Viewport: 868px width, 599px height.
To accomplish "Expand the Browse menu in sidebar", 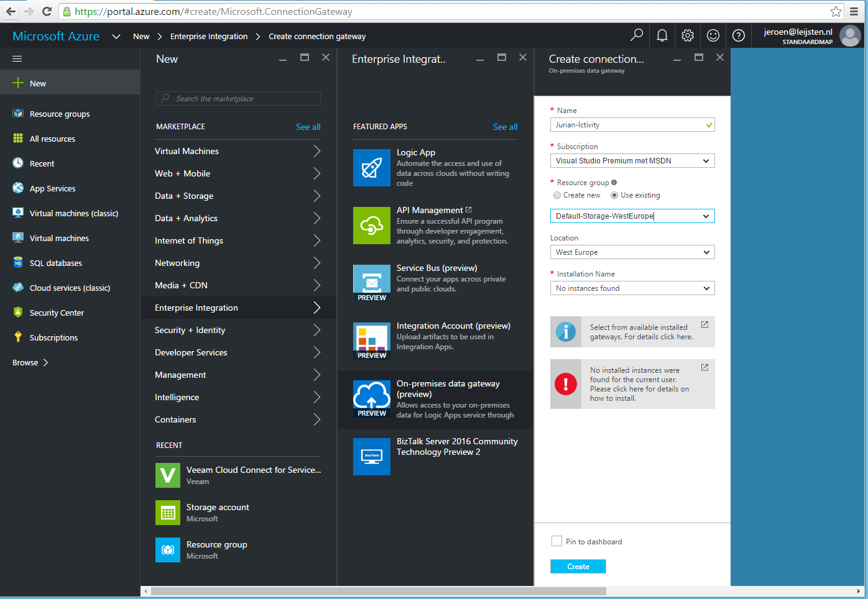I will 30,362.
